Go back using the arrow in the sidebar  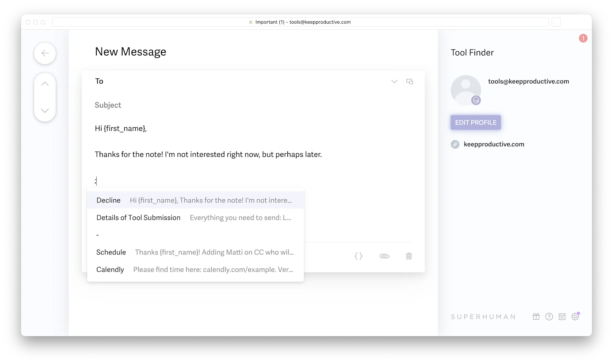(45, 53)
